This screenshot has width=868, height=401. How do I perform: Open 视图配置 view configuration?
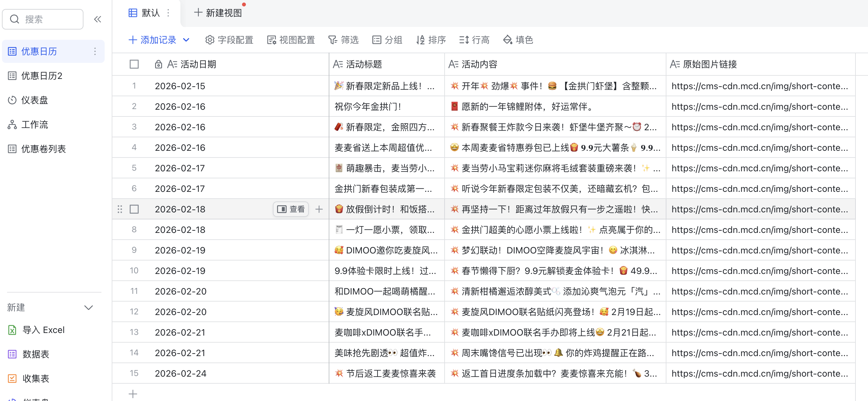coord(291,40)
